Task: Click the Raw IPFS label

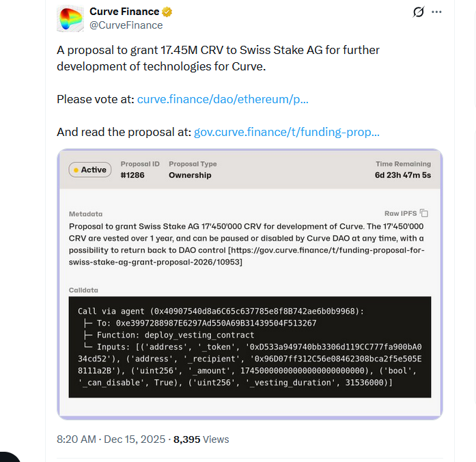Action: coord(400,214)
